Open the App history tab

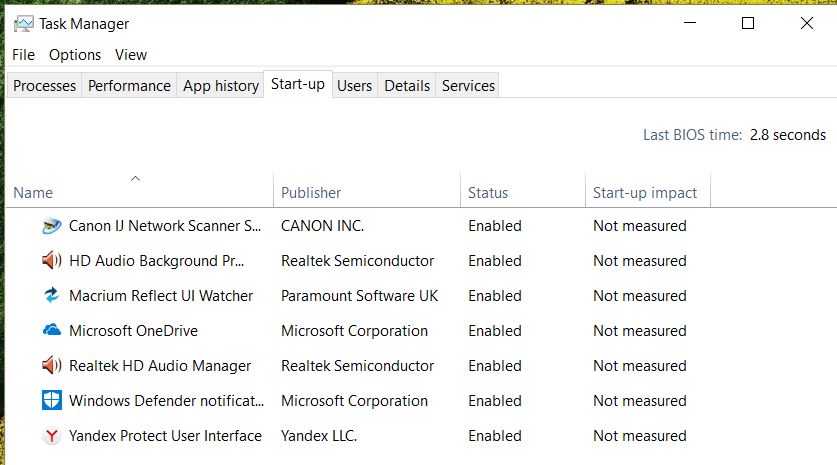pyautogui.click(x=220, y=85)
